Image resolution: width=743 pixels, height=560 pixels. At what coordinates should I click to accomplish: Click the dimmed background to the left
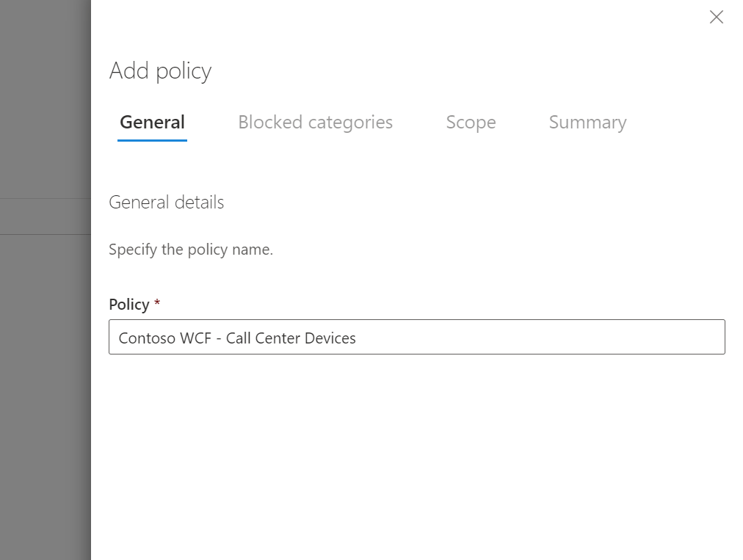point(44,367)
